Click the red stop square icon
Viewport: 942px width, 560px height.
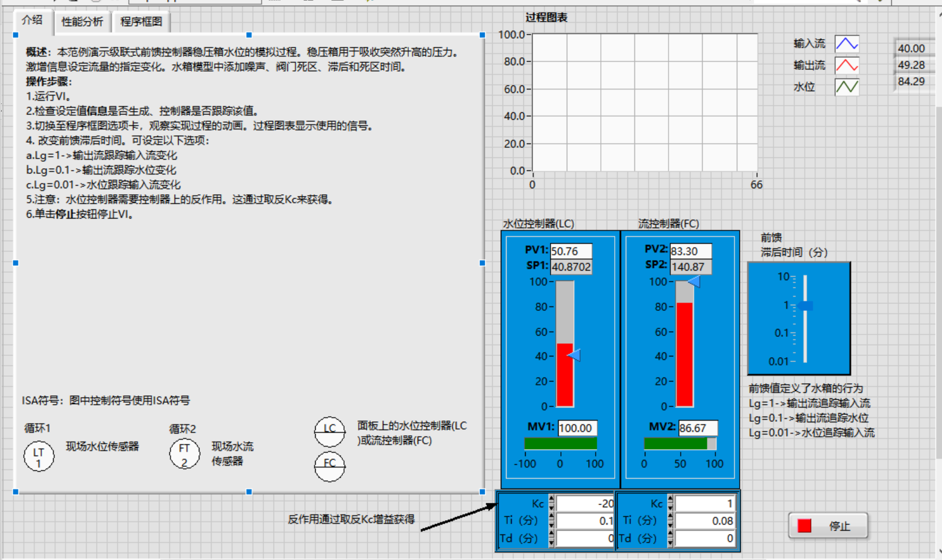coord(805,526)
